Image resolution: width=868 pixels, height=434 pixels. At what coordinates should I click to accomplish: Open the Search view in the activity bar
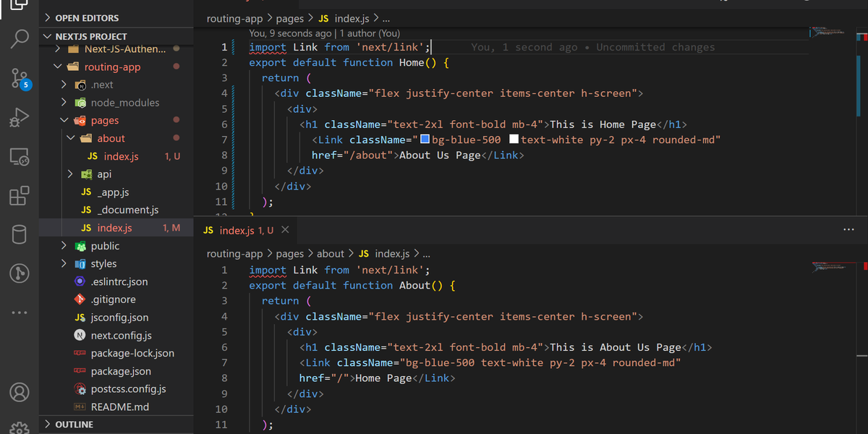(x=19, y=40)
